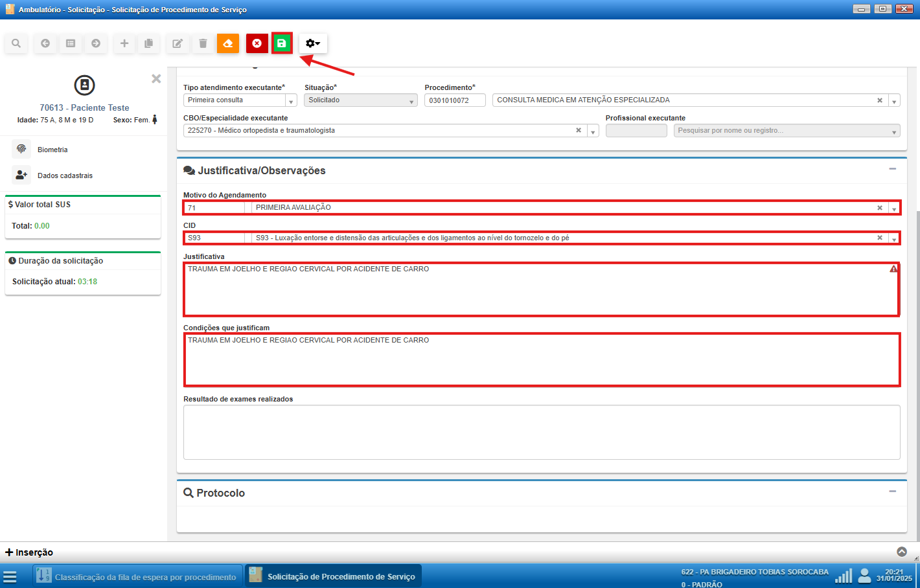This screenshot has width=920, height=588.
Task: Click the Resultado de exames realizados textbox
Action: click(541, 432)
